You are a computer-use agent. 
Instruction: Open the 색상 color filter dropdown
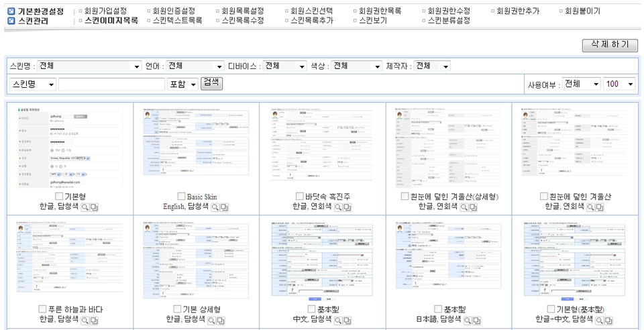click(356, 66)
